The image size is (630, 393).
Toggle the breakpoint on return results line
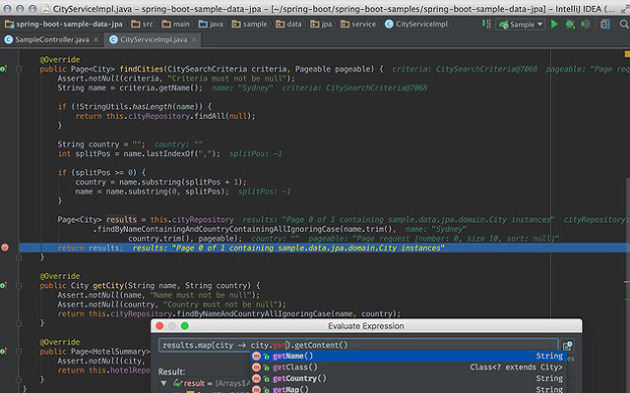(x=5, y=248)
